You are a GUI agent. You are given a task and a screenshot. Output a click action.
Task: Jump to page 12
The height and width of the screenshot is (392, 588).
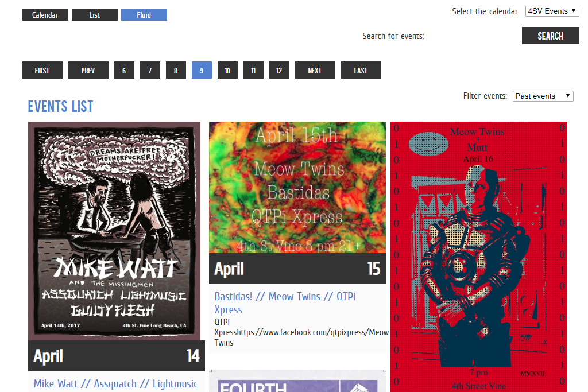pos(280,70)
